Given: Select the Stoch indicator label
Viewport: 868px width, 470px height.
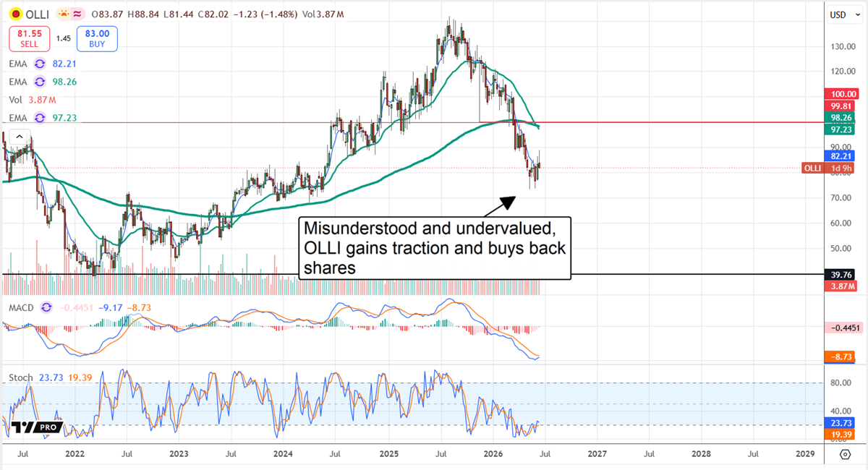Looking at the screenshot, I should coord(20,378).
